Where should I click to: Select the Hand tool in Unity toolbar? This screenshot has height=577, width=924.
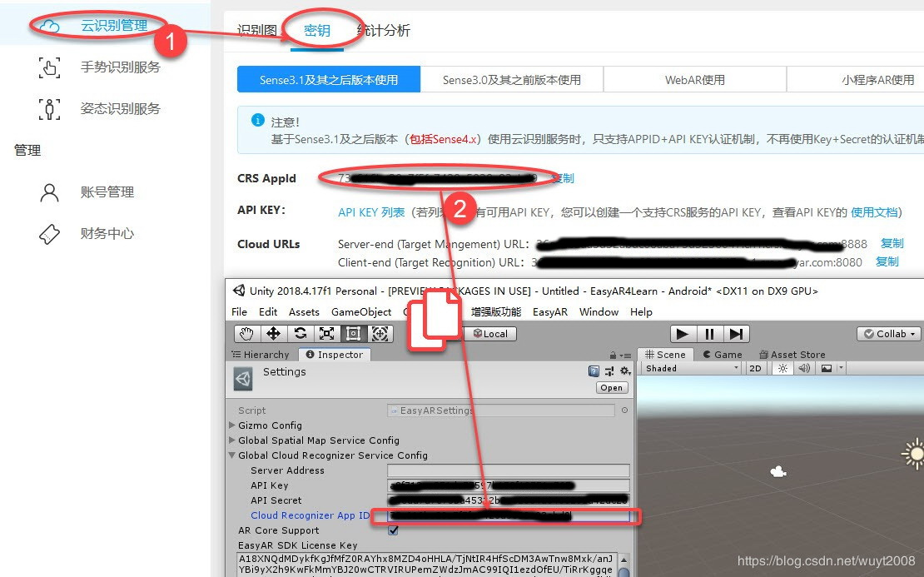pyautogui.click(x=246, y=334)
